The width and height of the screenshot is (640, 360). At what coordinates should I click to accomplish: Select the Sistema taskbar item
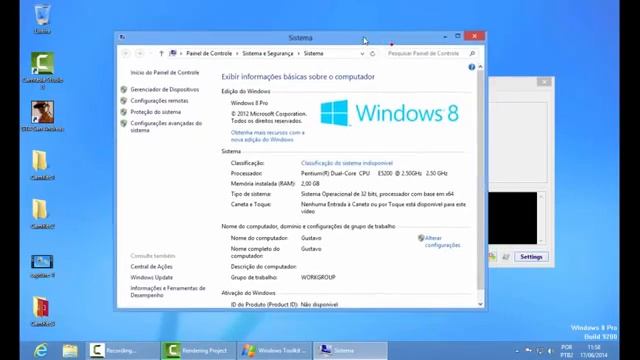(x=350, y=351)
